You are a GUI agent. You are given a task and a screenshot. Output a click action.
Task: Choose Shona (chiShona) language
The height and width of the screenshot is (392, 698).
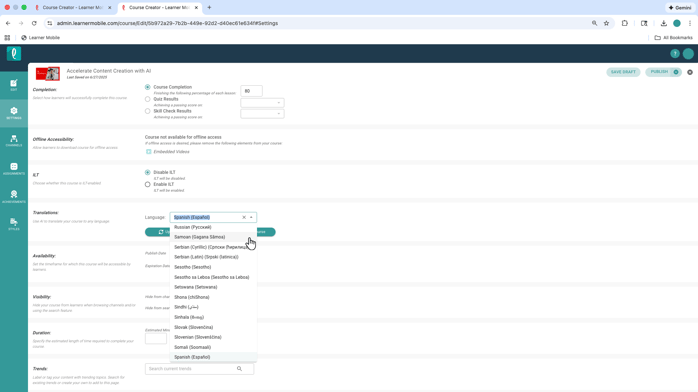tap(213, 297)
